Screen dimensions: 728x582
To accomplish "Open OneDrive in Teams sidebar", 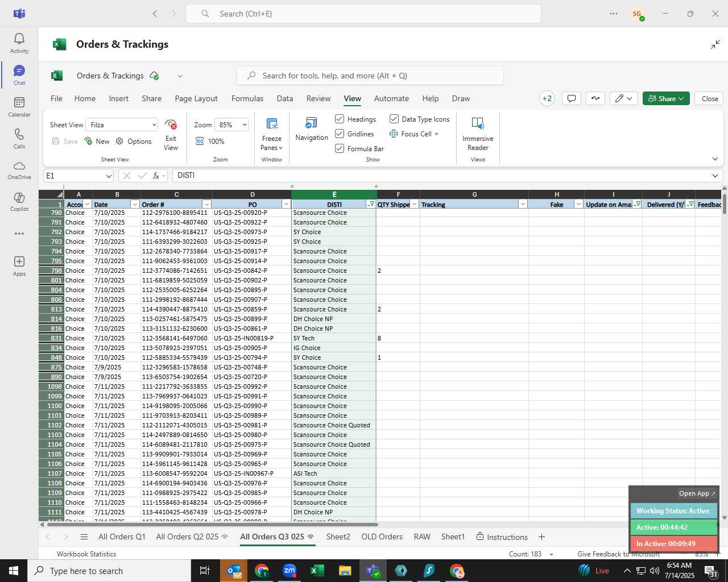I will (x=19, y=171).
